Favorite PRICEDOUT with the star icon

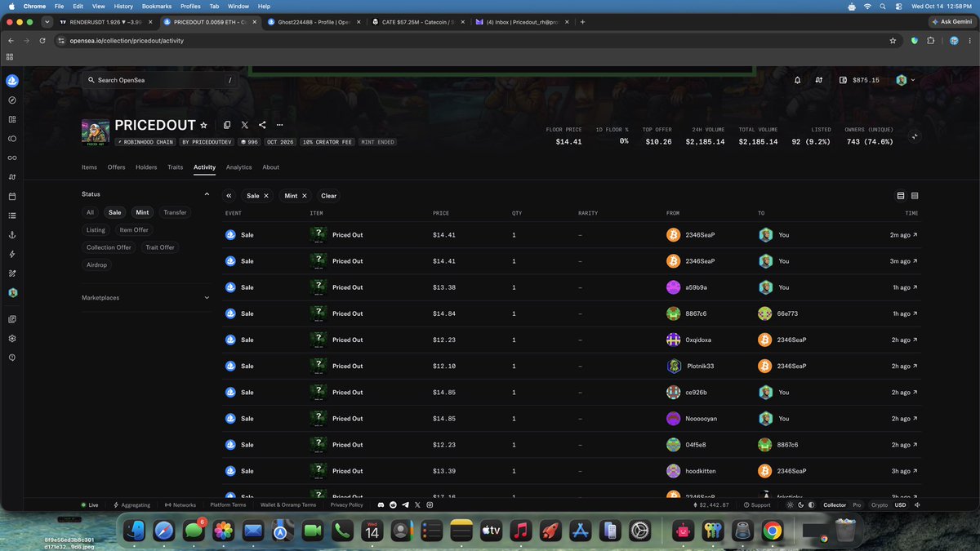point(204,125)
